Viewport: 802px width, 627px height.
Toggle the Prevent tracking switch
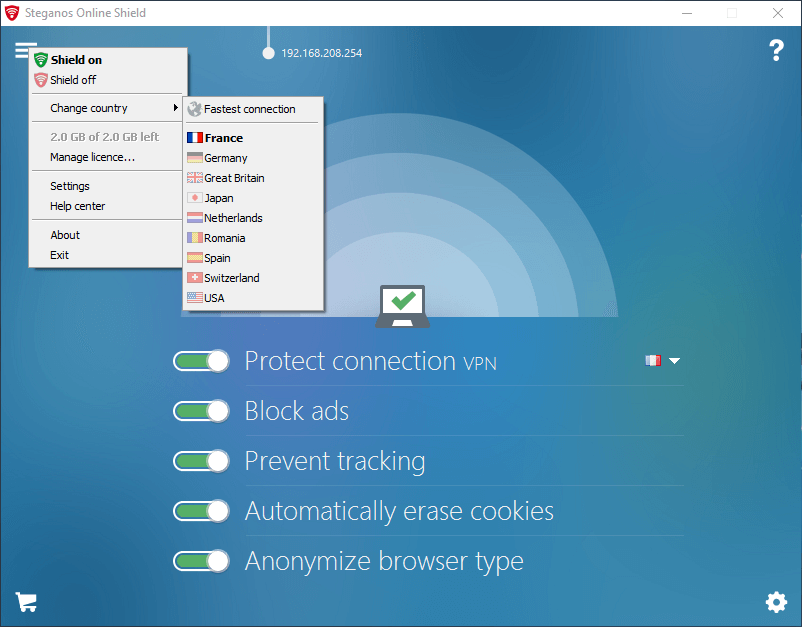click(201, 461)
